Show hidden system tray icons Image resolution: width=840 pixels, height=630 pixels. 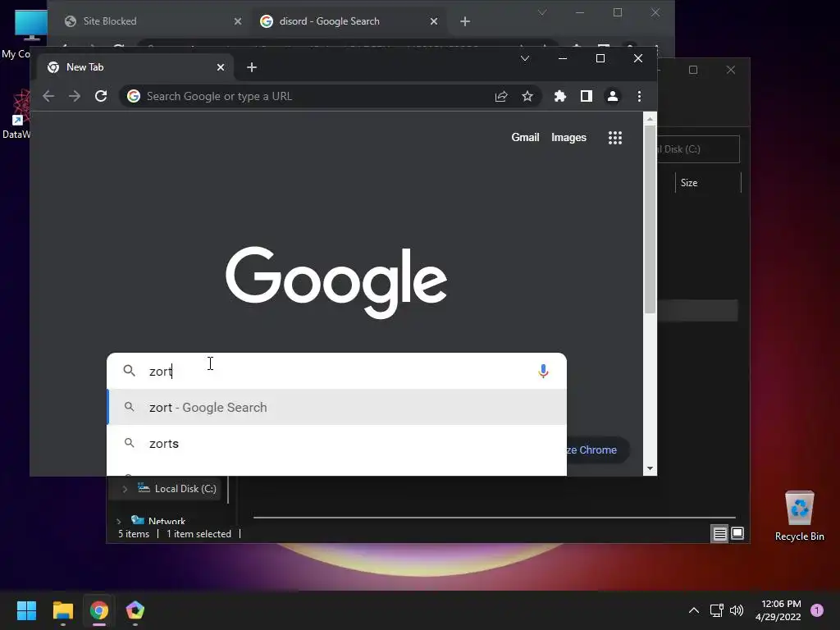(694, 610)
